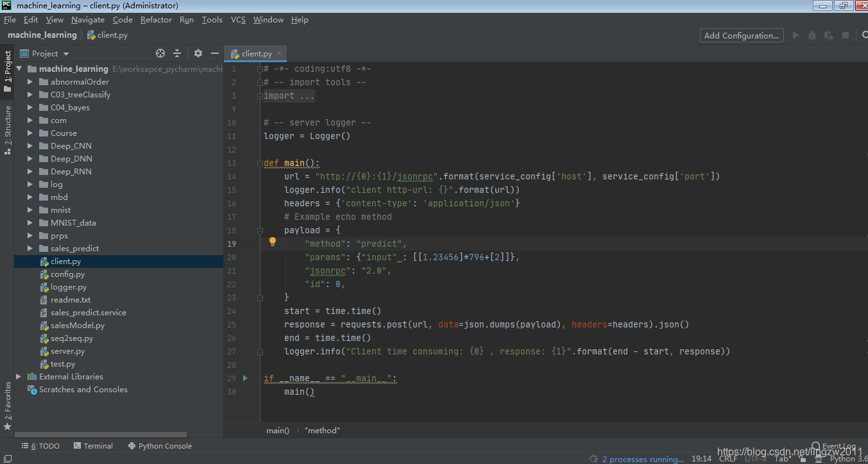Expand the Course folder
This screenshot has height=464, width=868.
[30, 133]
